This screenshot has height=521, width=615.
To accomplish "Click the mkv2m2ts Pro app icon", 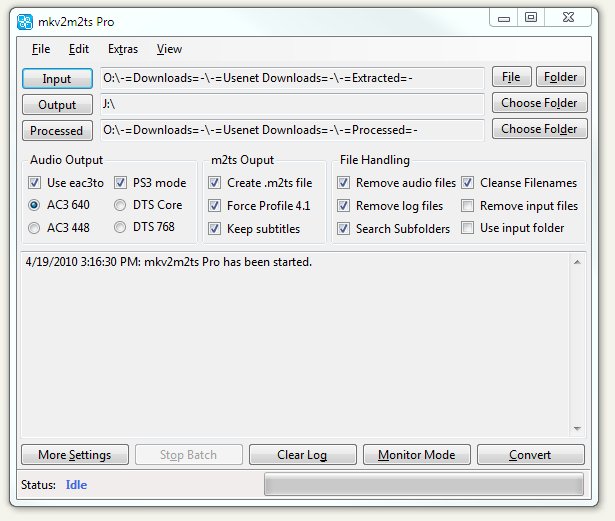I will (25, 22).
